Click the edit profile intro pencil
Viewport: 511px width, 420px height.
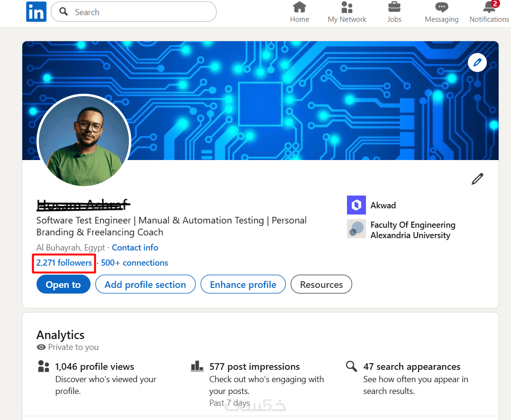point(477,179)
